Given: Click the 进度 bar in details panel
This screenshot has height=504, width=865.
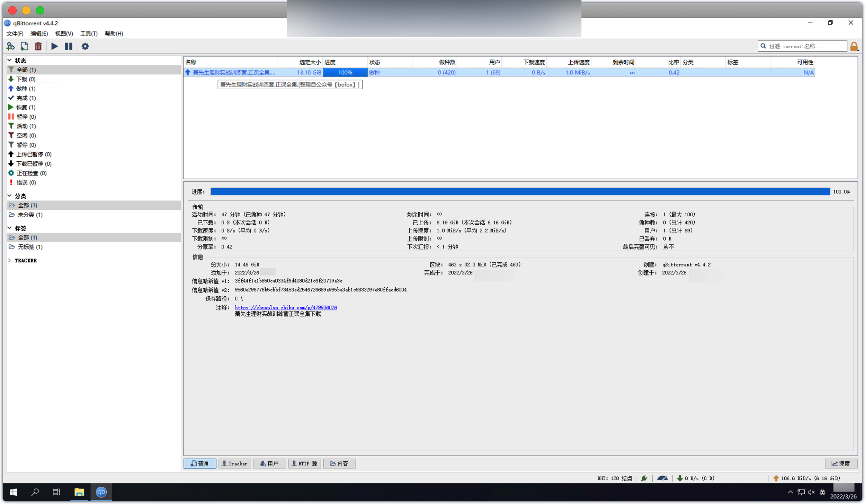Looking at the screenshot, I should coord(520,191).
